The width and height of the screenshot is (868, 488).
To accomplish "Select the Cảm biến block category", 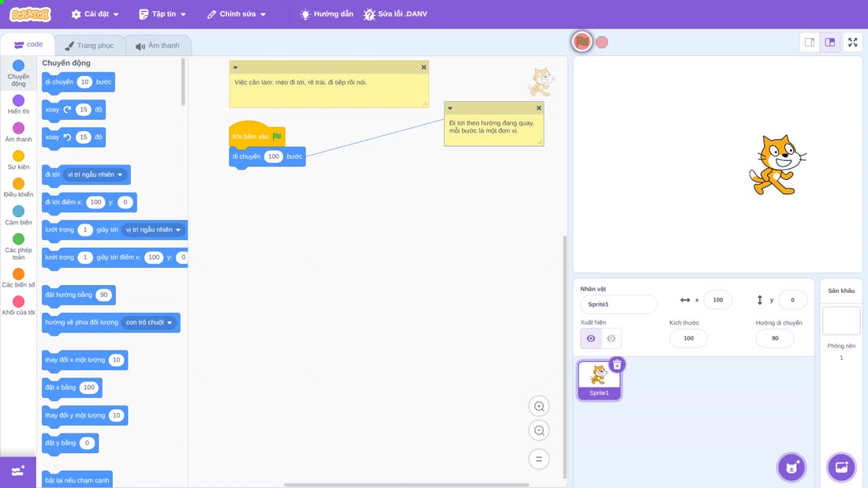I will (18, 215).
